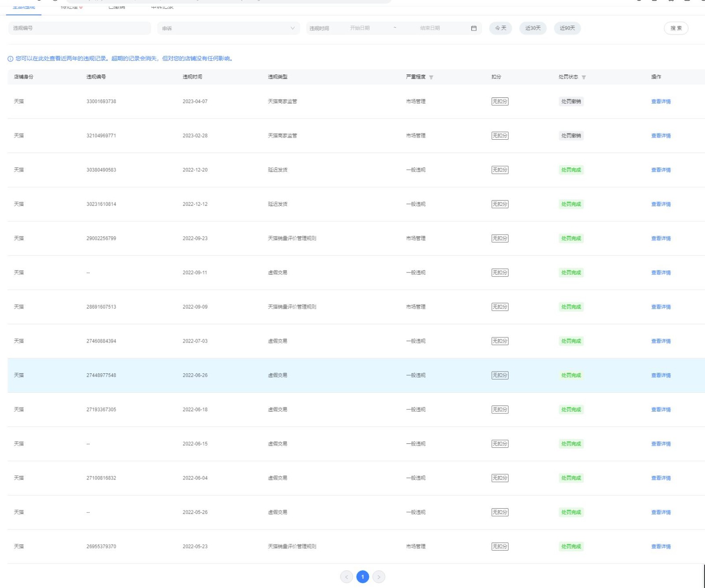The image size is (705, 588).
Task: View details for violation 32104969771
Action: 661,136
